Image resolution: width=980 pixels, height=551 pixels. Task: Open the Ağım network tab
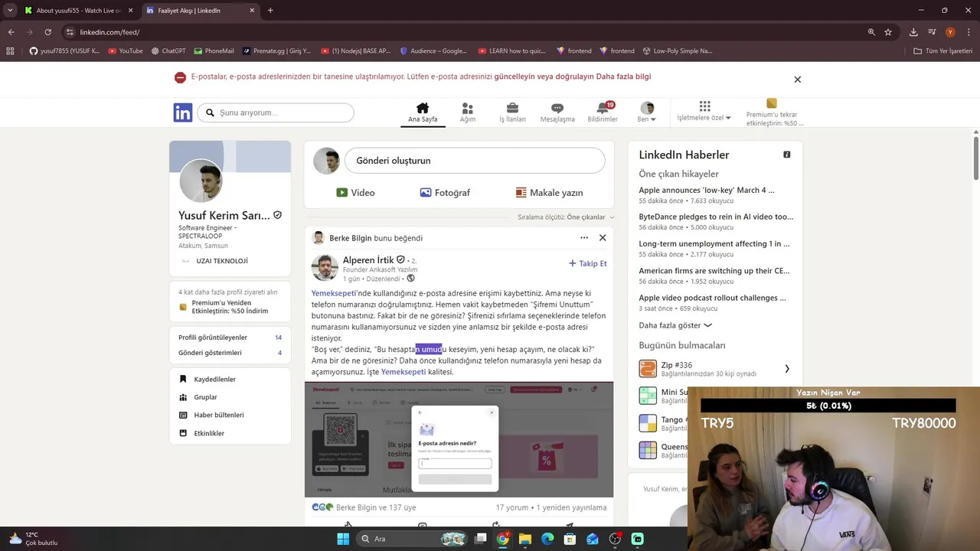468,112
